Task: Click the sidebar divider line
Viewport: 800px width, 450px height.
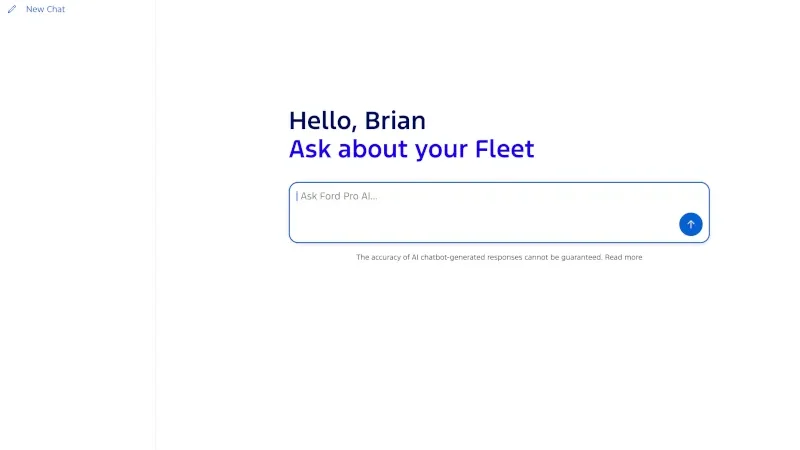Action: click(156, 224)
